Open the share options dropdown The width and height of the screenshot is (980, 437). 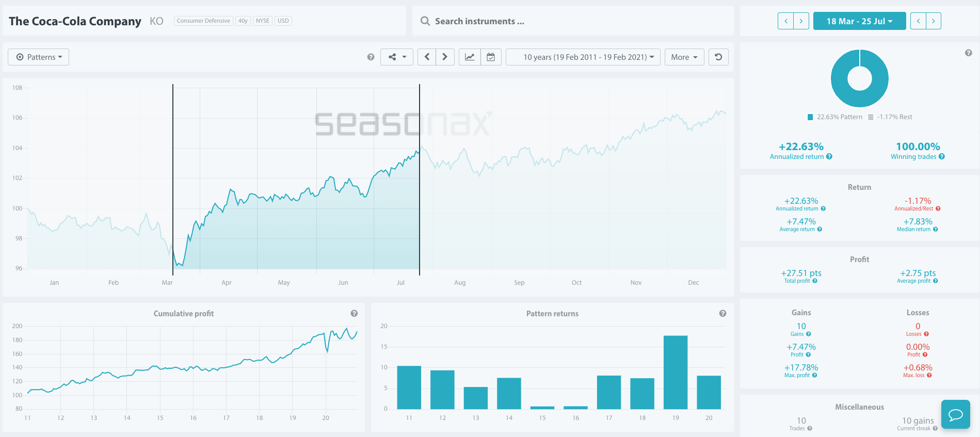tap(396, 57)
